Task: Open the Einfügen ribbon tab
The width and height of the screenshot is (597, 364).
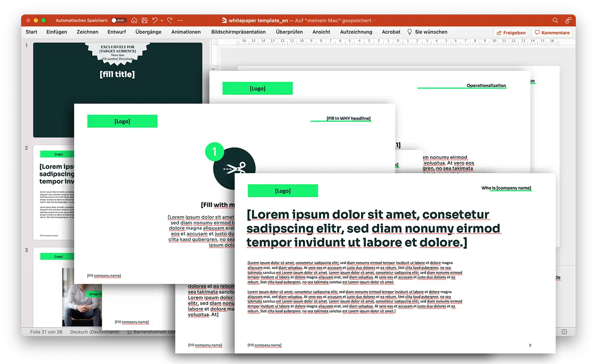Action: pos(56,32)
